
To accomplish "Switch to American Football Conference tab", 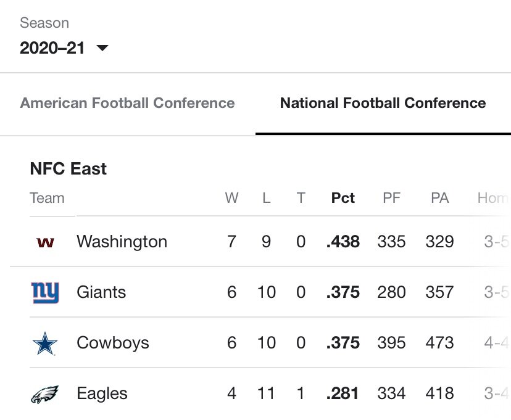I will pyautogui.click(x=127, y=103).
